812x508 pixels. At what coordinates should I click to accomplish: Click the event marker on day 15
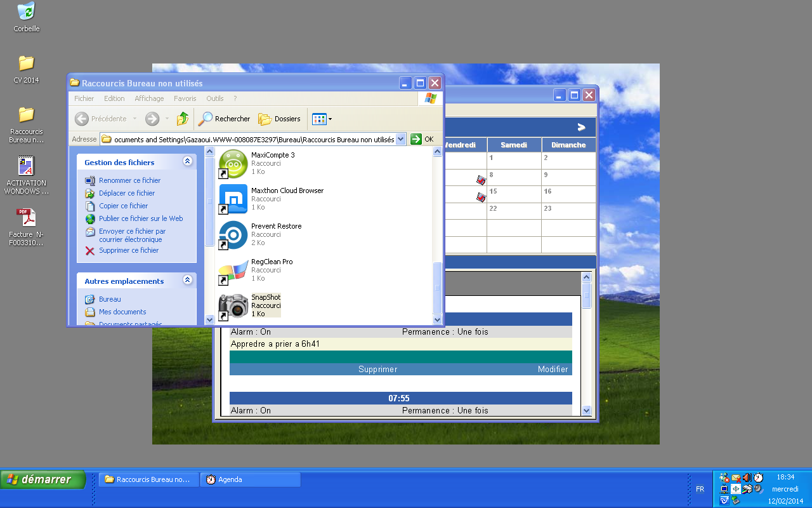481,197
